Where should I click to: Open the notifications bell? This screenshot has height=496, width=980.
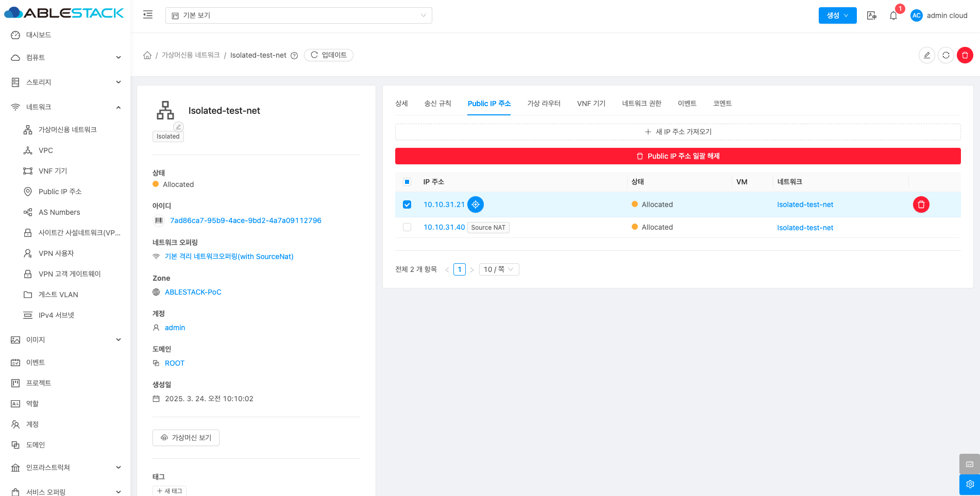[893, 15]
